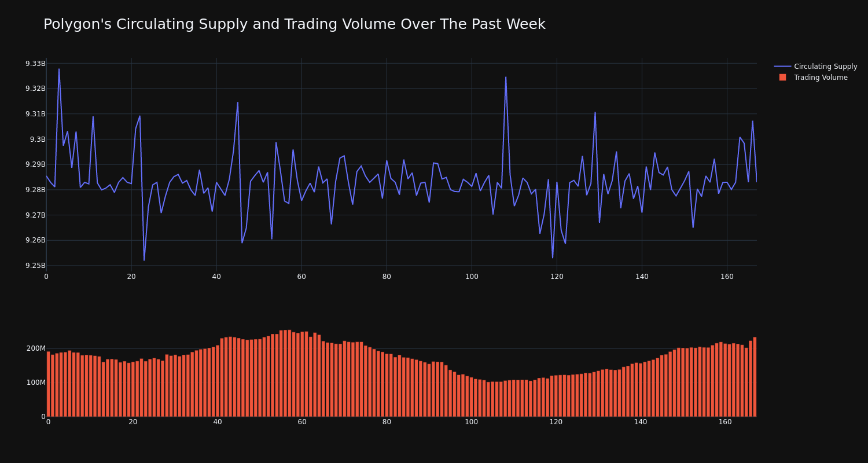Click the 9.3B y-axis label
This screenshot has height=463, width=868.
(38, 139)
